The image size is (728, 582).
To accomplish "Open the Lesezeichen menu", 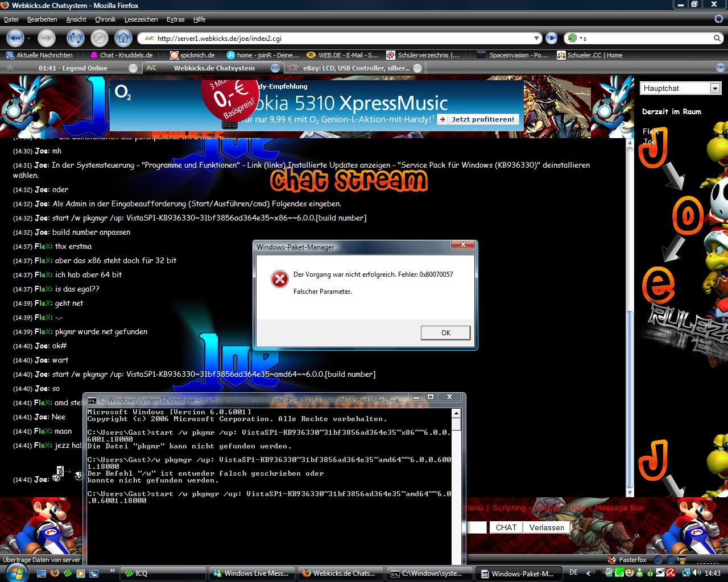I will tap(141, 19).
